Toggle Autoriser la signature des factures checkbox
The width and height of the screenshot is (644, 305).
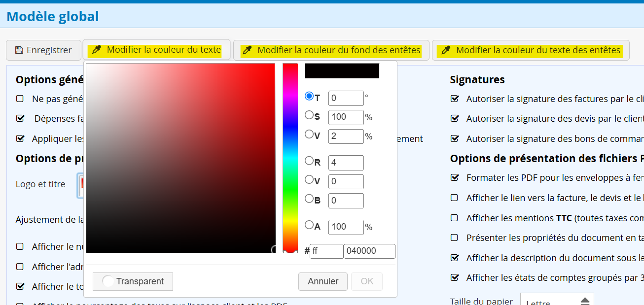pyautogui.click(x=455, y=99)
